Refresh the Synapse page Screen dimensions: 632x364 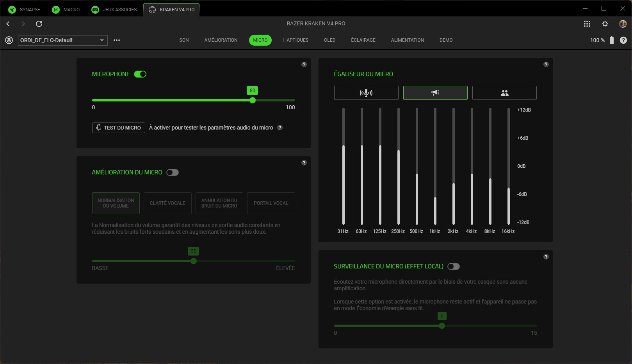pos(39,24)
